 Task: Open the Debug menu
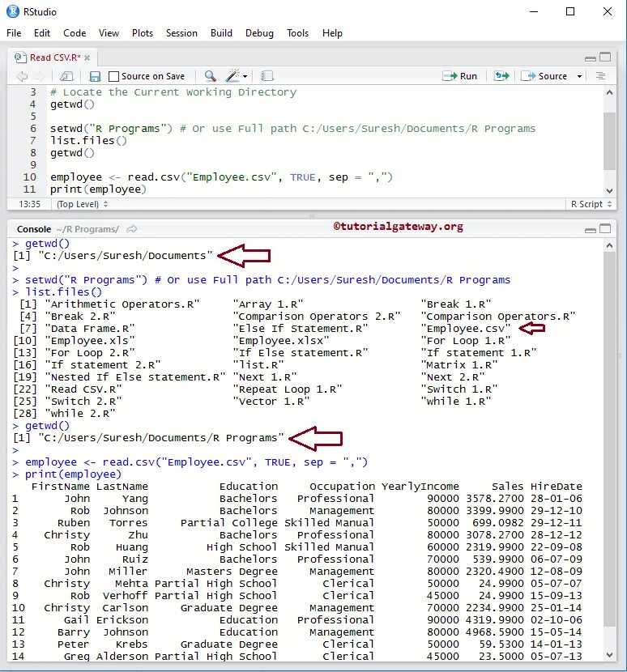click(259, 33)
